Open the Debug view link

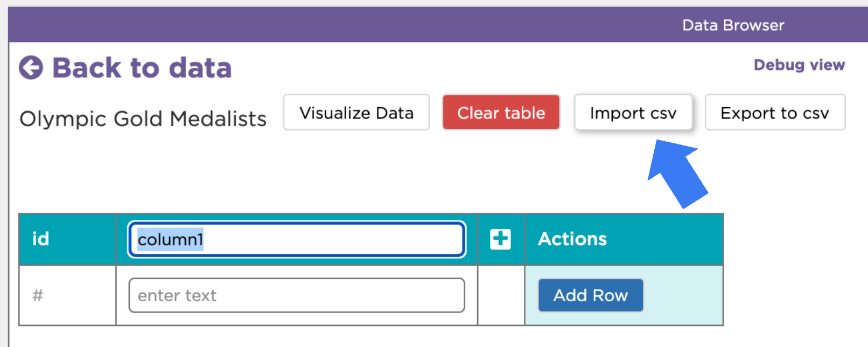click(799, 65)
